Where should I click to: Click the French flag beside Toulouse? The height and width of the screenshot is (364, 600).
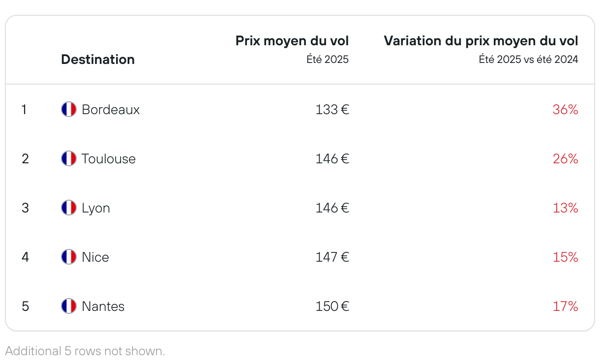click(x=69, y=158)
